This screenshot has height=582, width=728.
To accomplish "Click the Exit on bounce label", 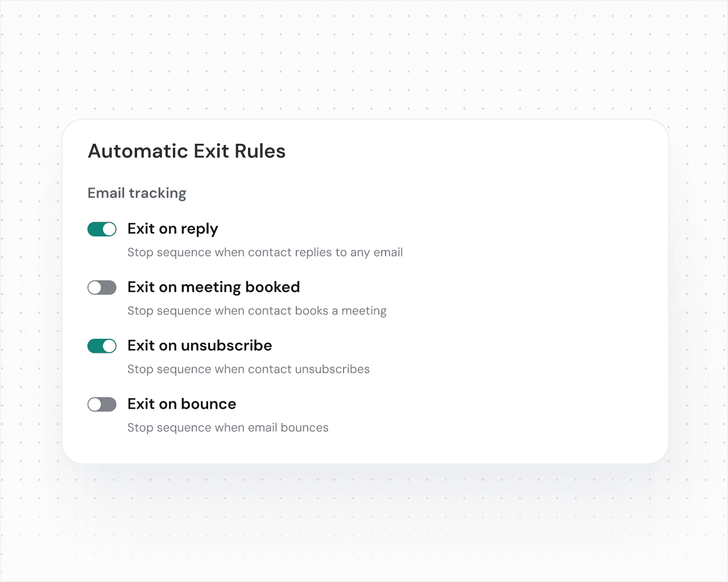I will [181, 404].
